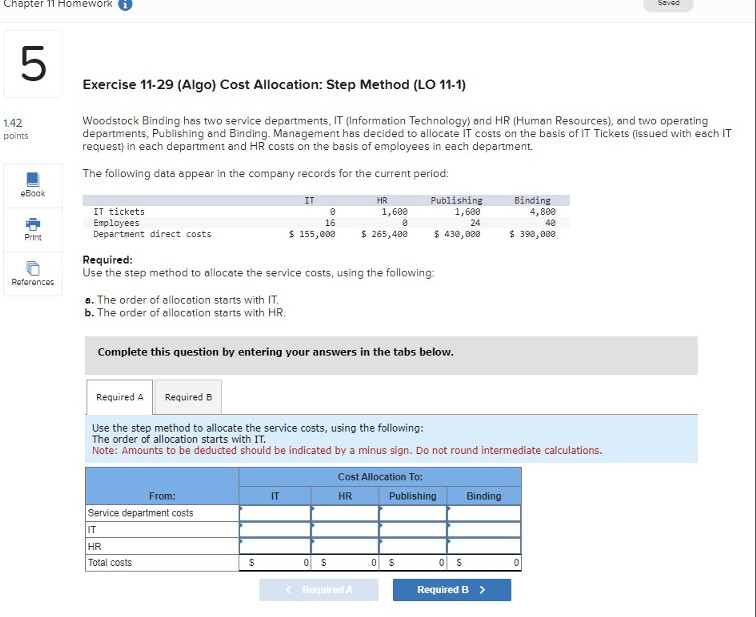Click the Binding tickets value 4,800

[x=542, y=212]
